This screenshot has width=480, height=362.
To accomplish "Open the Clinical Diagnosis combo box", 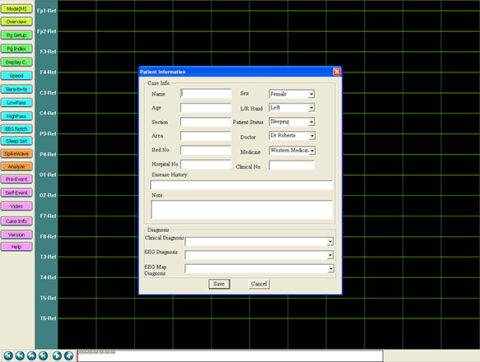I will [x=330, y=242].
